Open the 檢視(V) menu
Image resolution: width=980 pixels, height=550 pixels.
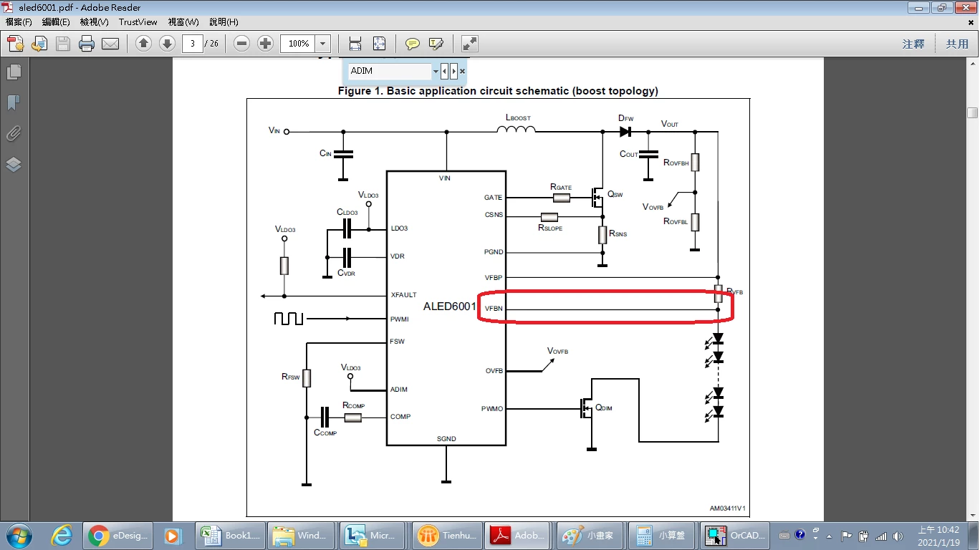click(x=95, y=22)
